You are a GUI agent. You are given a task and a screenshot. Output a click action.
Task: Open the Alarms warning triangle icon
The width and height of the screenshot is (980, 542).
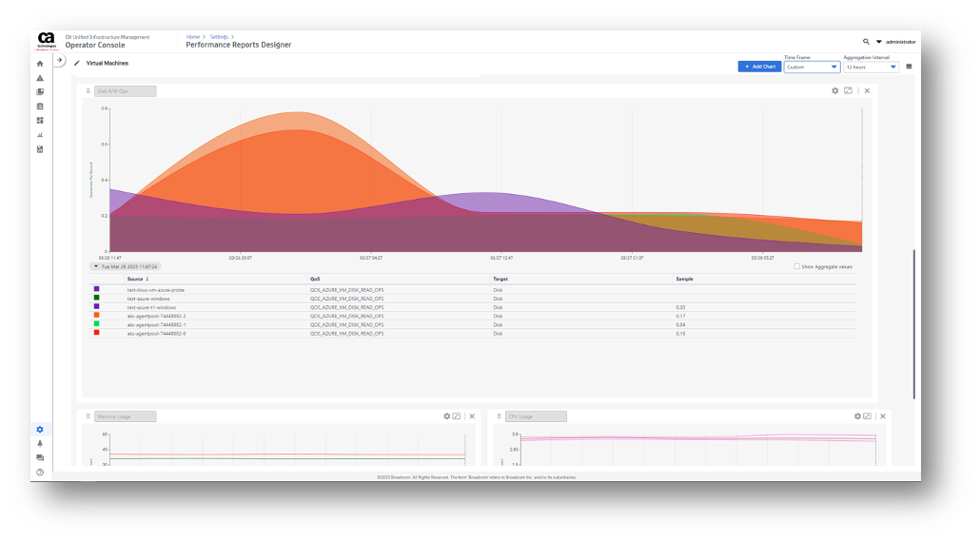click(x=40, y=78)
